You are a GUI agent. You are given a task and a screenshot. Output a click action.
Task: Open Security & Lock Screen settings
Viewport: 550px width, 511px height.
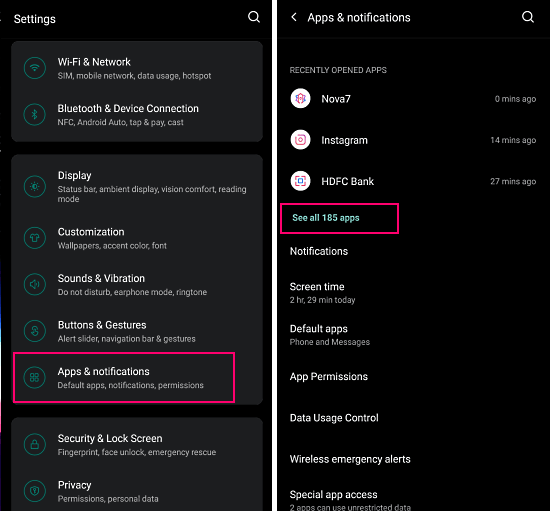click(x=137, y=445)
